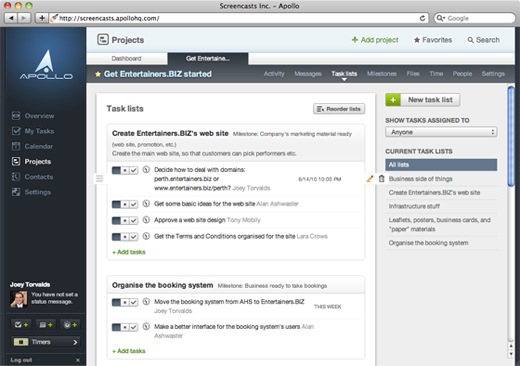
Task: Check off 'Make a better interface' task
Action: 134,327
